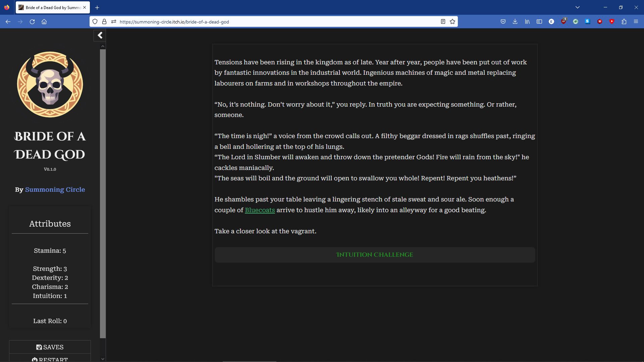Collapse the game sidebar with chevron
Viewport: 644px width, 362px height.
[x=100, y=36]
